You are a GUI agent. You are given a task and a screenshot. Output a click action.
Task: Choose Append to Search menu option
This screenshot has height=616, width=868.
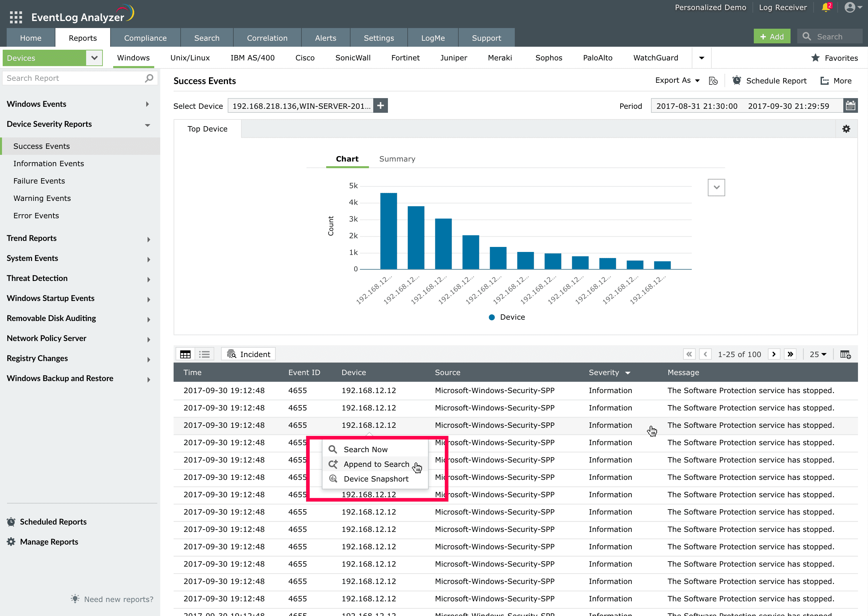coord(376,464)
